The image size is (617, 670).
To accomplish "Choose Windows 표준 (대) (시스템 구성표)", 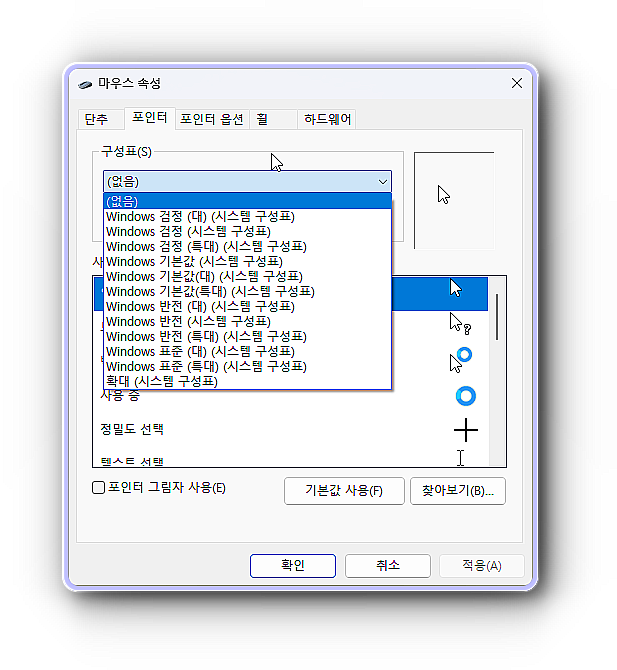I will click(x=247, y=351).
